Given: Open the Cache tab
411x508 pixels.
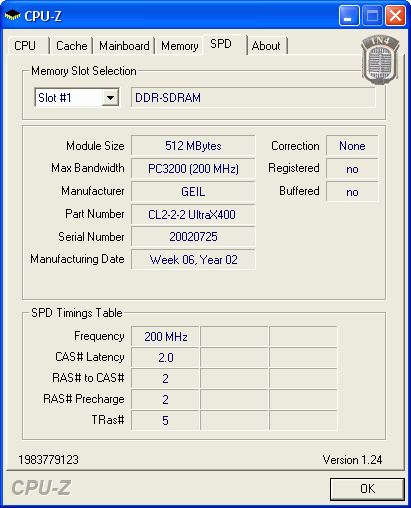Looking at the screenshot, I should pos(71,46).
